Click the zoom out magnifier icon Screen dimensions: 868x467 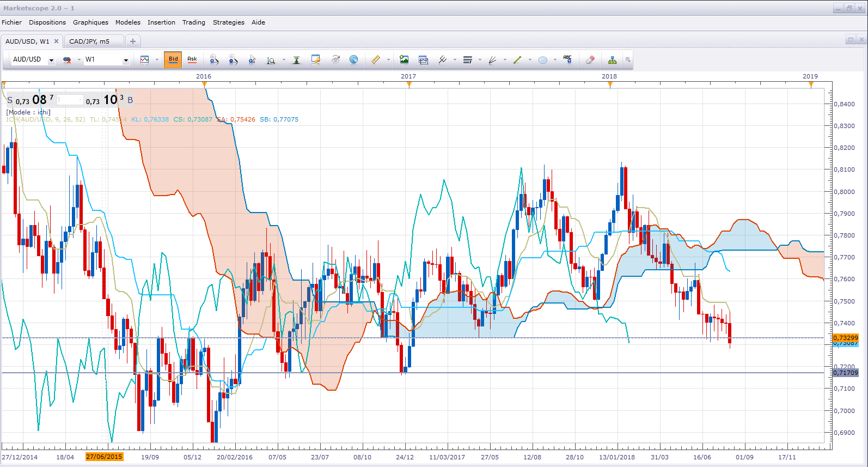(x=233, y=59)
